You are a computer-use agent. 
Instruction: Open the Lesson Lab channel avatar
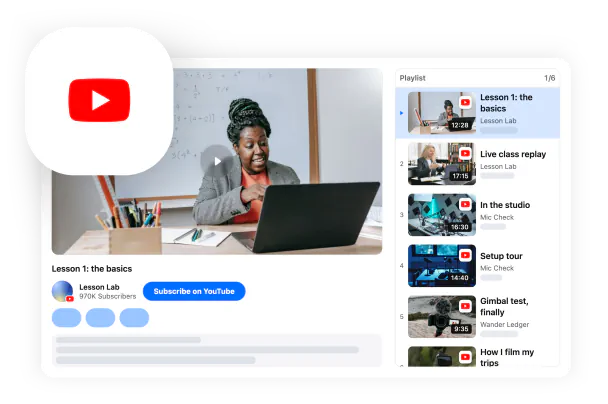pyautogui.click(x=62, y=291)
